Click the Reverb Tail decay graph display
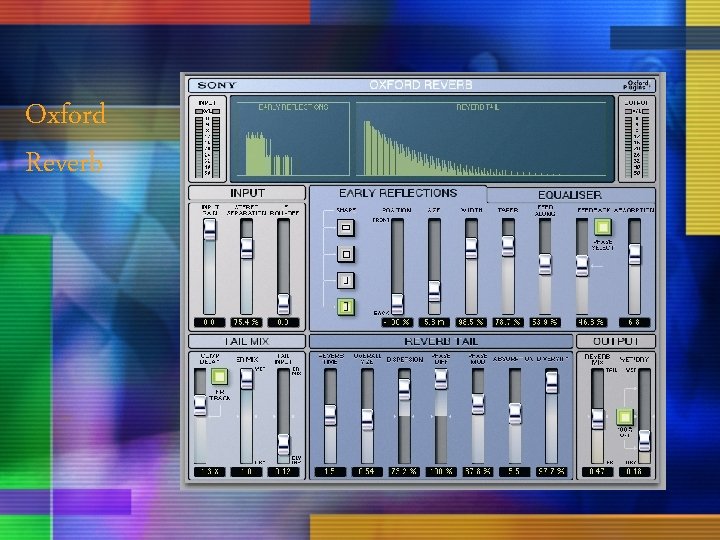The image size is (720, 540). [x=481, y=139]
